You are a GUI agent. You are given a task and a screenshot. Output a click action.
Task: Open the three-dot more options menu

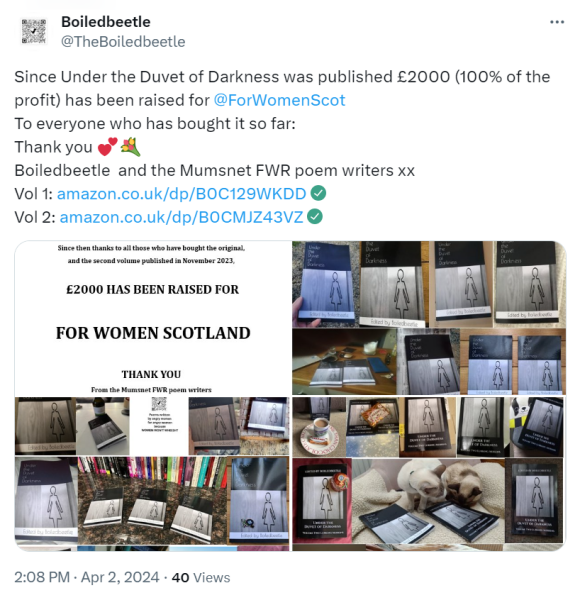pyautogui.click(x=557, y=22)
